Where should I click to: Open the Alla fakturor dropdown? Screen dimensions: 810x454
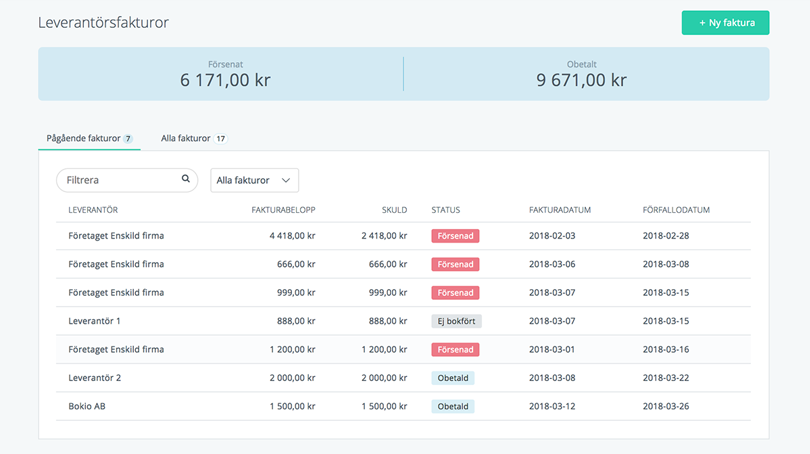tap(254, 180)
